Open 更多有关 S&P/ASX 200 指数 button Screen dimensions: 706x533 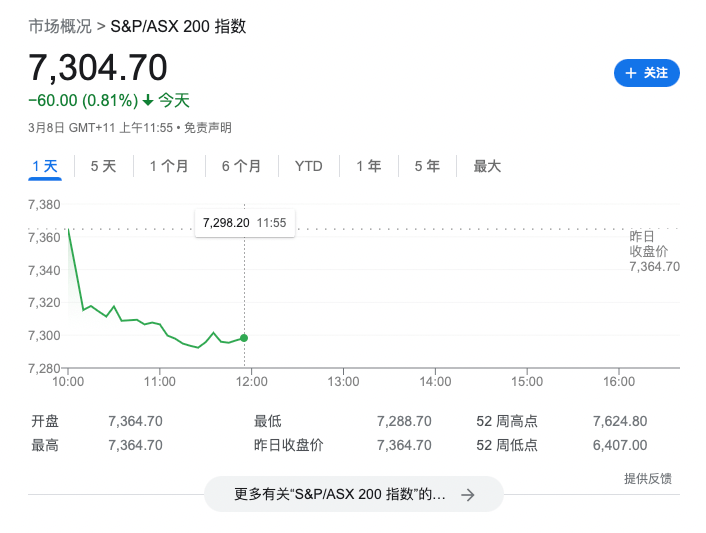(x=353, y=494)
